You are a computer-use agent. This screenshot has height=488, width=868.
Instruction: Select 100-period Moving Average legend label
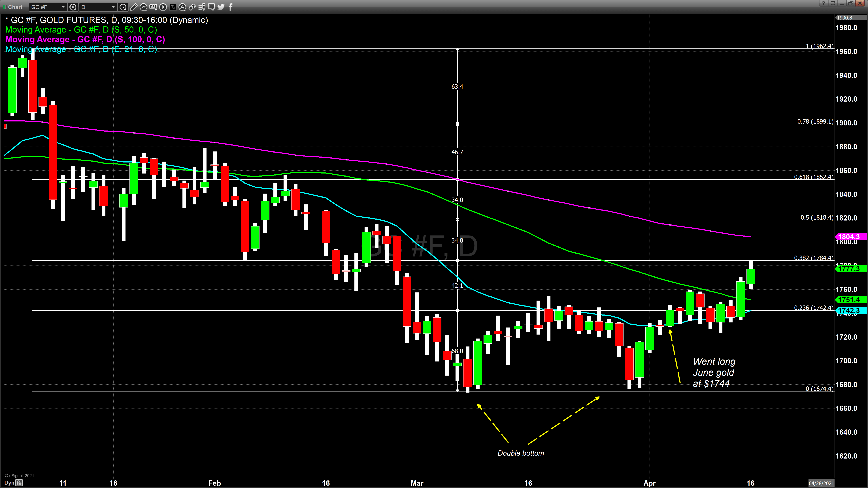85,39
